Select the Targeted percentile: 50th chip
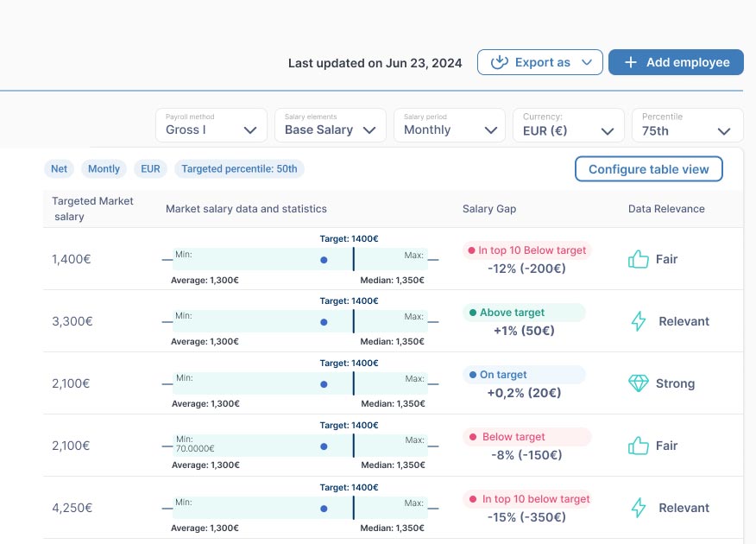The height and width of the screenshot is (544, 756). pos(239,169)
